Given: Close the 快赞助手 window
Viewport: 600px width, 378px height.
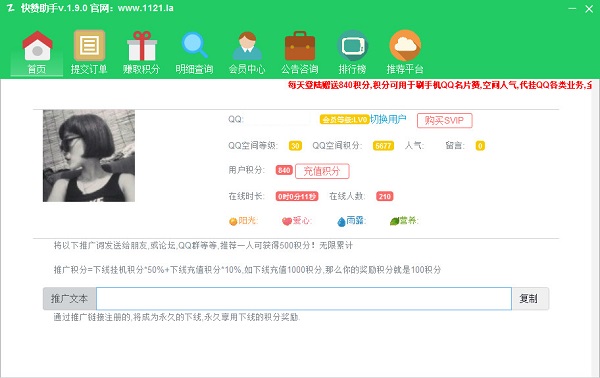Looking at the screenshot, I should tap(589, 8).
